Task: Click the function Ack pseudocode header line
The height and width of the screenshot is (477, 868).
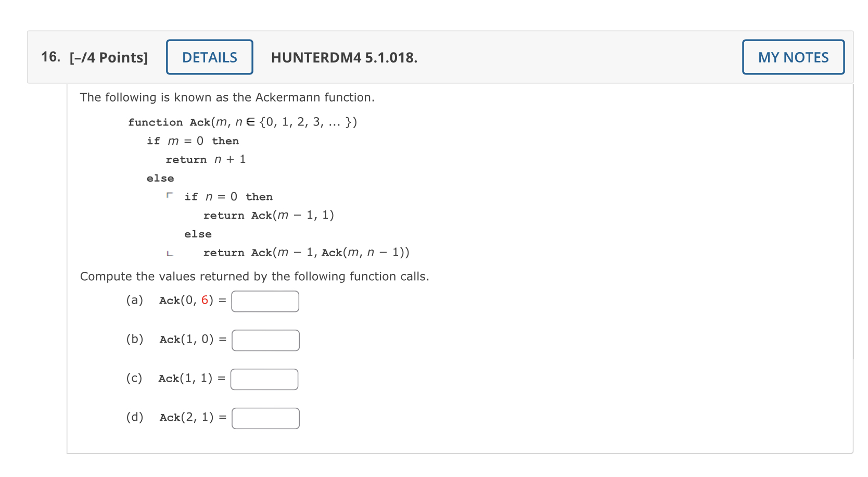Action: click(242, 122)
